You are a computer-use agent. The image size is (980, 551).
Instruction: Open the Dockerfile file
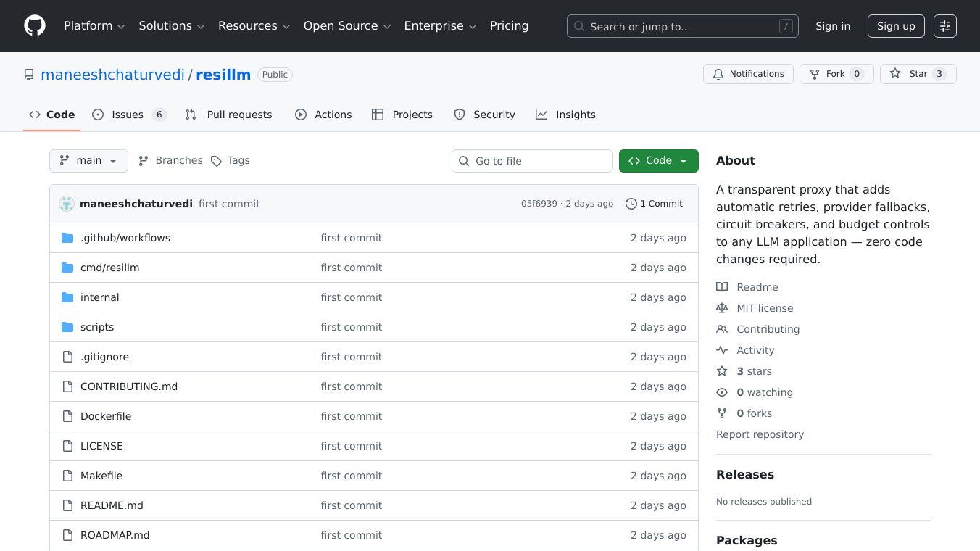coord(106,416)
